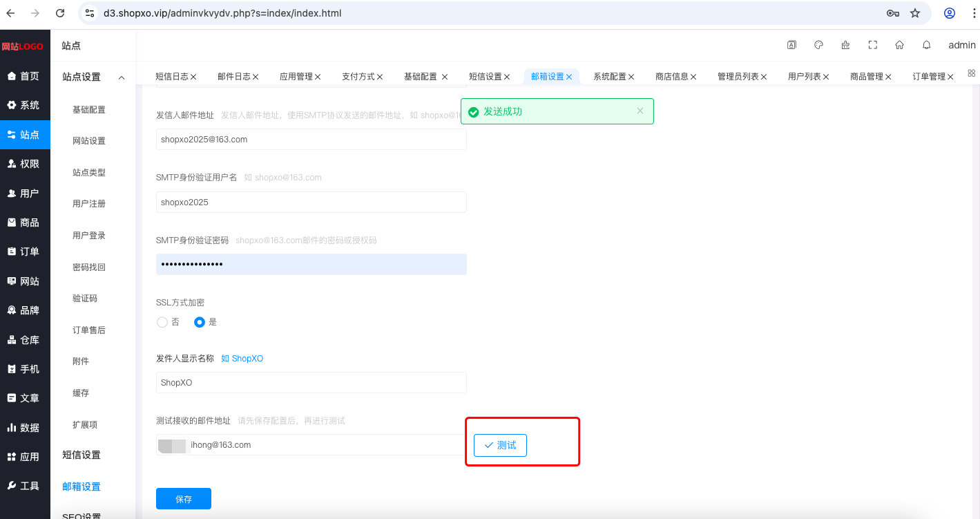Focus the 测试接收的邮件地址 input
980x519 pixels.
pos(311,444)
